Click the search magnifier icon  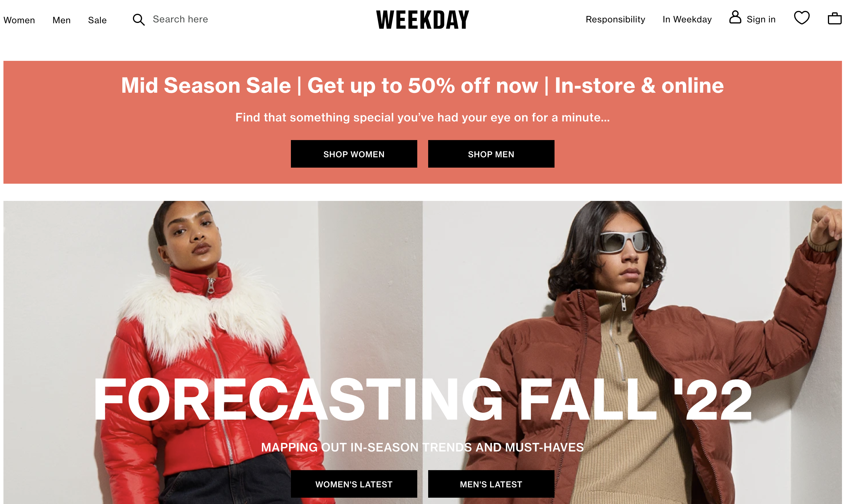coord(139,20)
